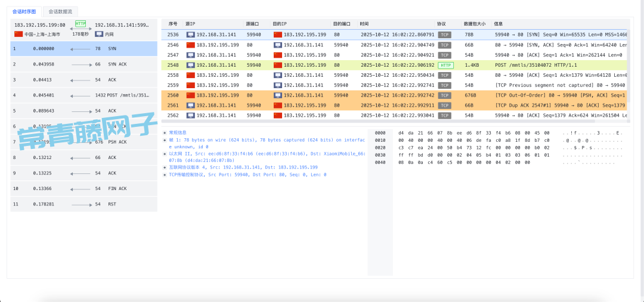Click the destination China flag in packet 2561
Viewport: 644px width, 302px height.
277,105
